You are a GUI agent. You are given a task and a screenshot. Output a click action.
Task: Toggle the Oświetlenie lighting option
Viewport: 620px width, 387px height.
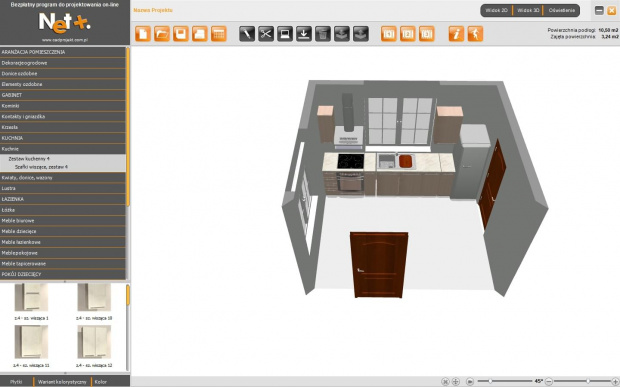[x=561, y=11]
